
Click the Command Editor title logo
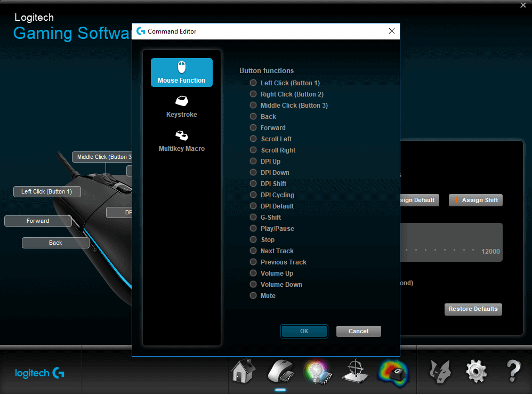pyautogui.click(x=141, y=31)
